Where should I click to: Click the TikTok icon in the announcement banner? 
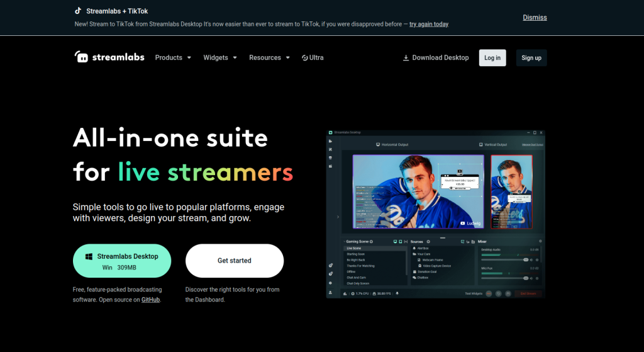(x=77, y=11)
